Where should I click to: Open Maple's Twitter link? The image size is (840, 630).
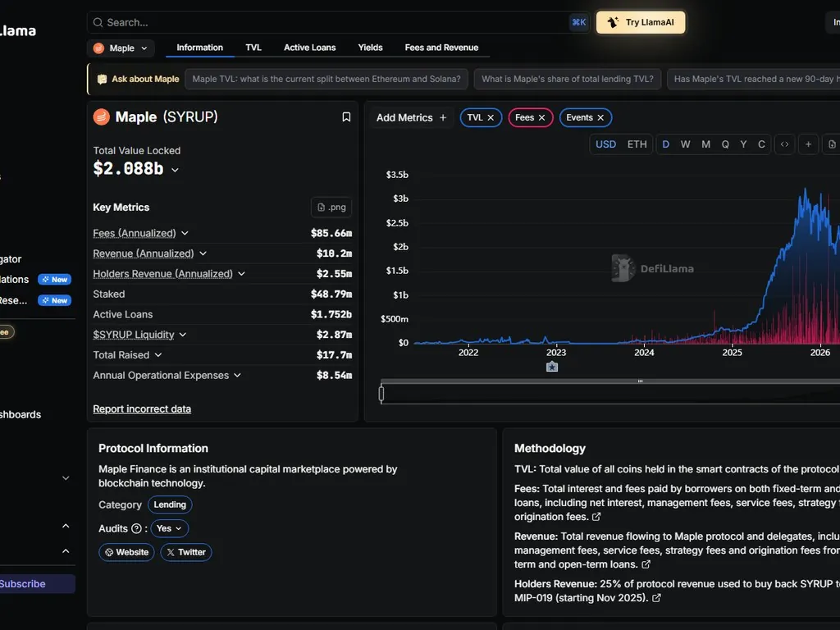[x=186, y=552]
